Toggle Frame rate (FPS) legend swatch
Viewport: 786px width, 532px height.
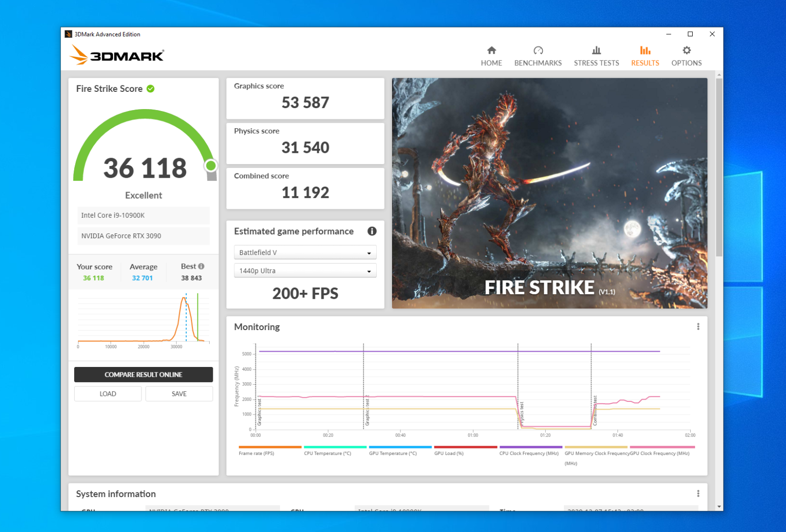pos(270,447)
